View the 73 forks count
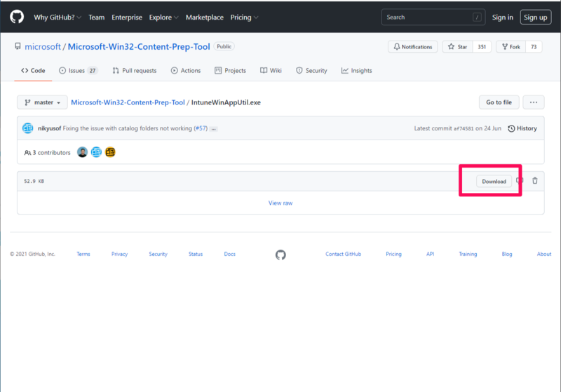561x392 pixels. [534, 47]
